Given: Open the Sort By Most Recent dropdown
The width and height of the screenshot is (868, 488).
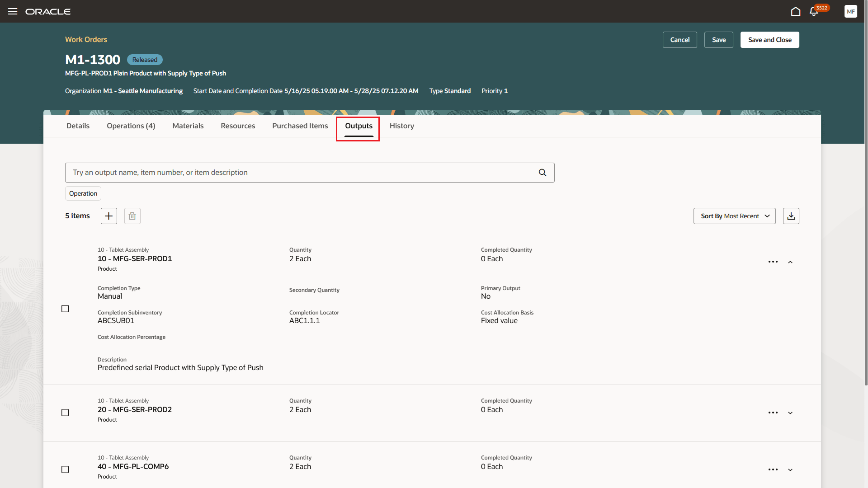Looking at the screenshot, I should point(734,216).
